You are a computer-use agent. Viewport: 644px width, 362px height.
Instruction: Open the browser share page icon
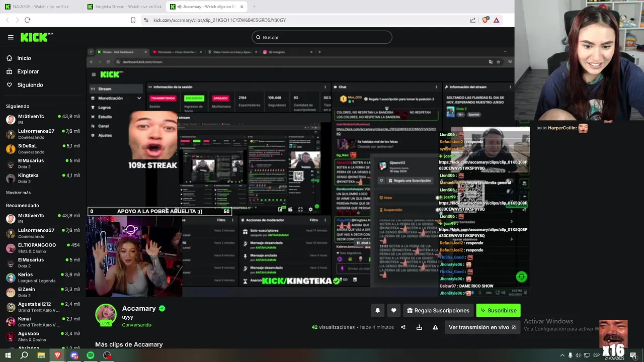pyautogui.click(x=473, y=20)
